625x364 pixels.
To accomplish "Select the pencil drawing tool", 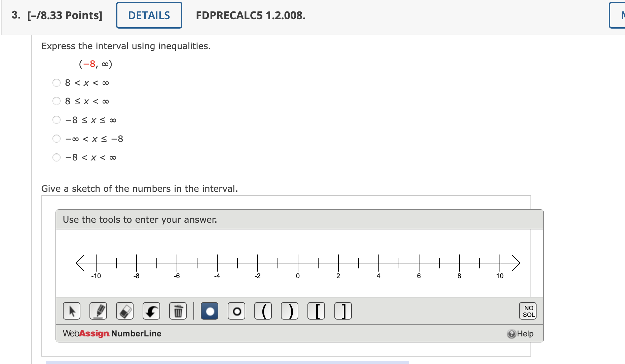I will pos(98,311).
